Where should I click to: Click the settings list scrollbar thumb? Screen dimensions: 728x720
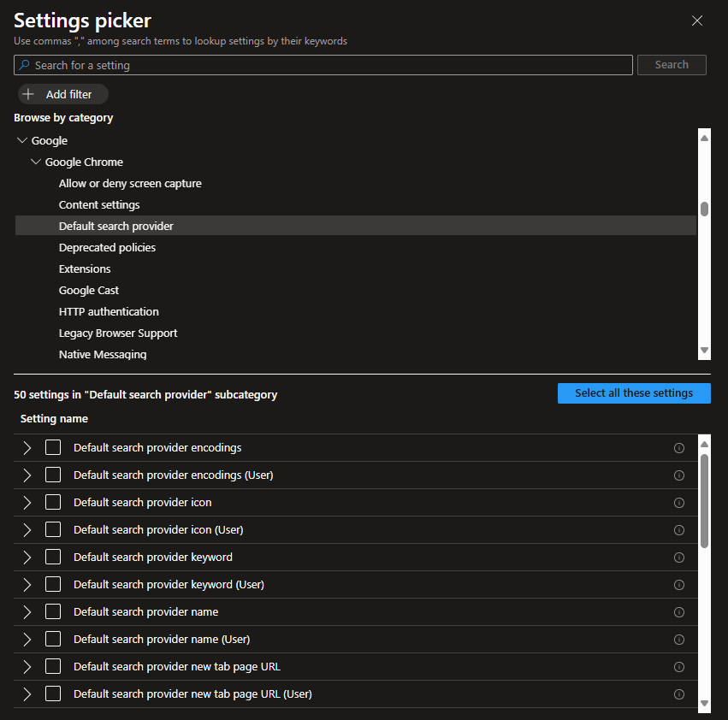point(704,501)
